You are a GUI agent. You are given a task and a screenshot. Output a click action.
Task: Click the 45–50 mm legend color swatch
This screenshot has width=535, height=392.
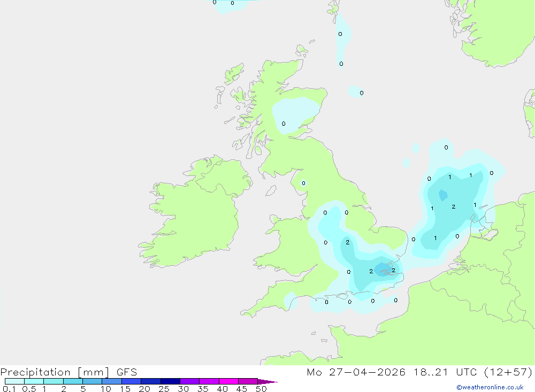point(248,381)
